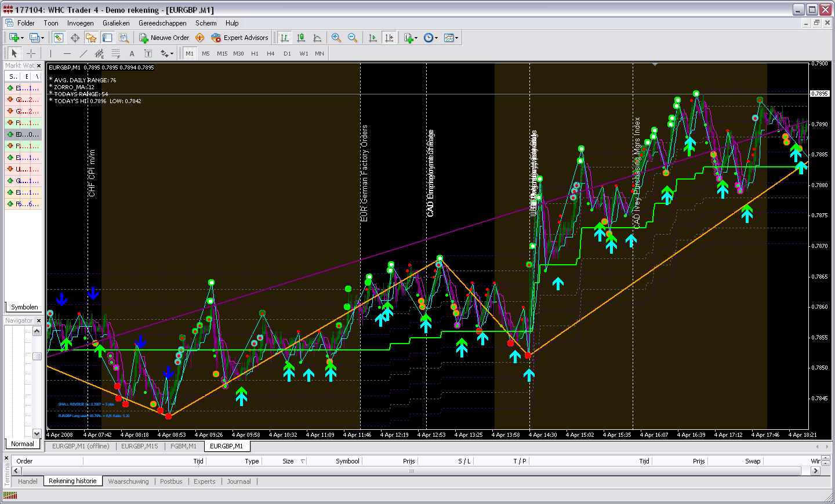Open the Journaal terminal tab

point(239,481)
